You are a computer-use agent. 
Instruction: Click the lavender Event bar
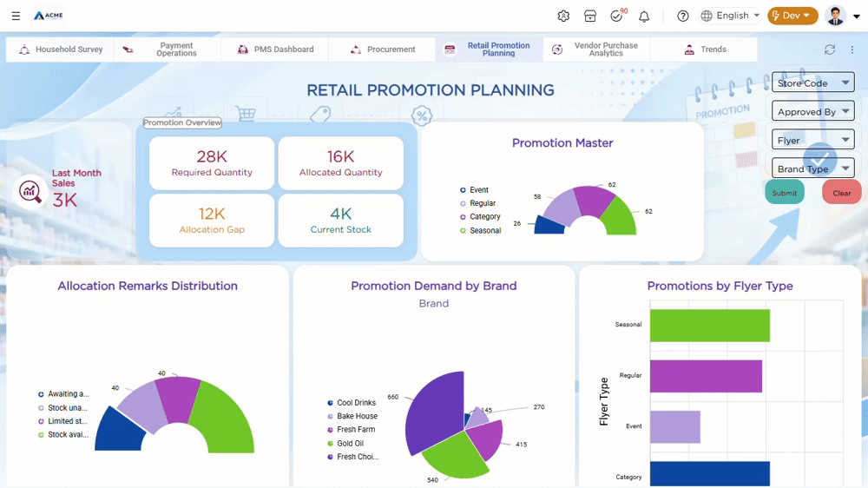[x=674, y=426]
